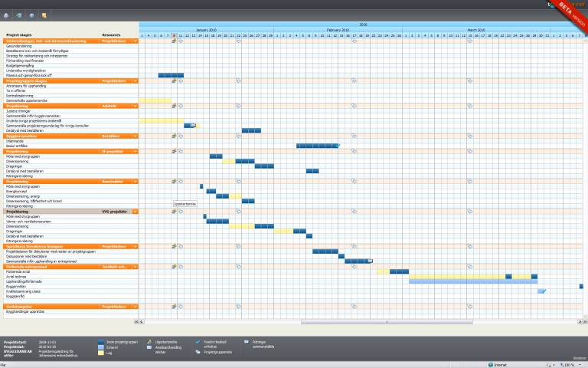Viewport: 588px width, 368px height.
Task: Click "Ta in offerter" task row
Action: tap(71, 90)
